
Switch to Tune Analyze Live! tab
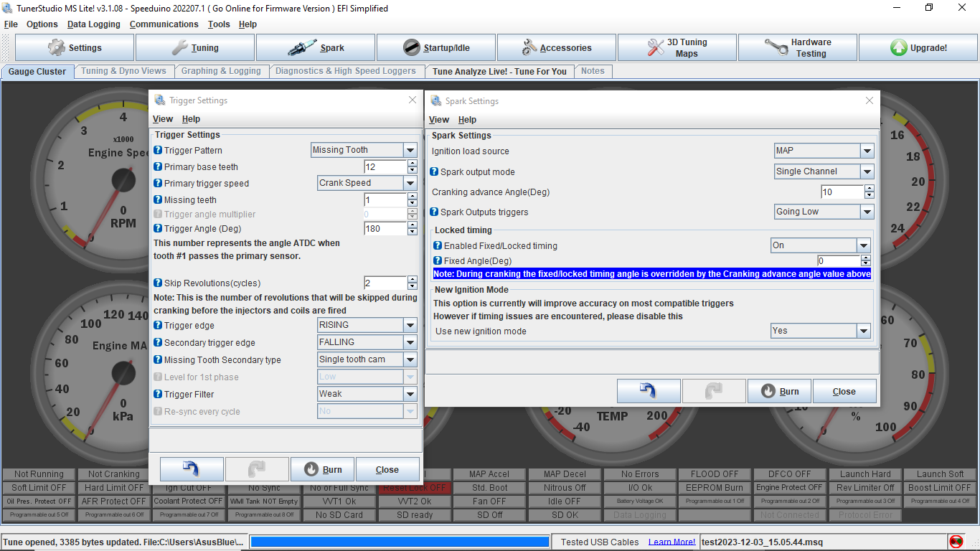tap(499, 72)
